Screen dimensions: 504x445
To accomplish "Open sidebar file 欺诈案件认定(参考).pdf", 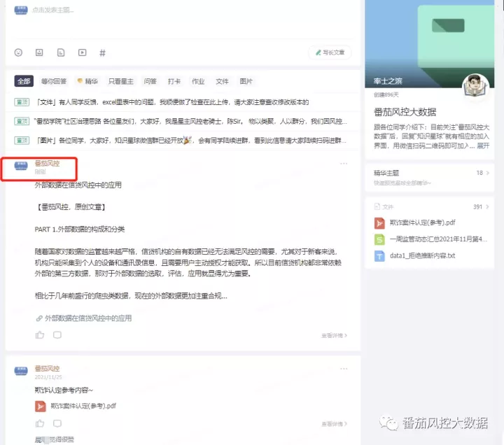I will (x=422, y=222).
